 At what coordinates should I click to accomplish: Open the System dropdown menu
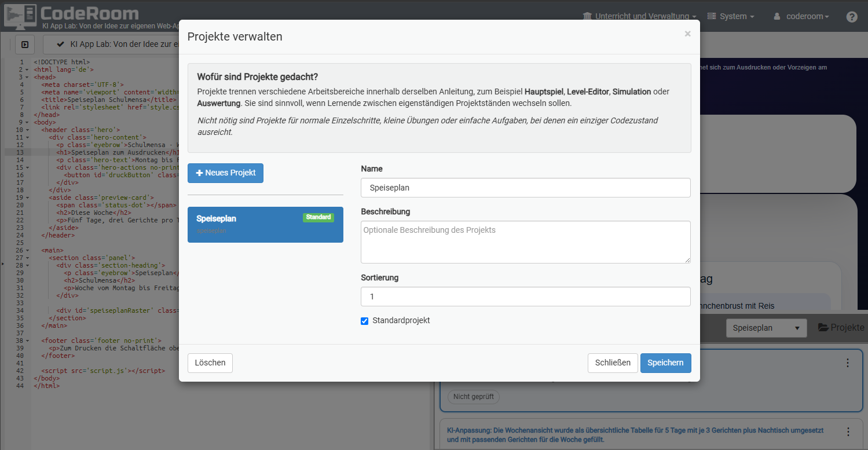coord(731,16)
